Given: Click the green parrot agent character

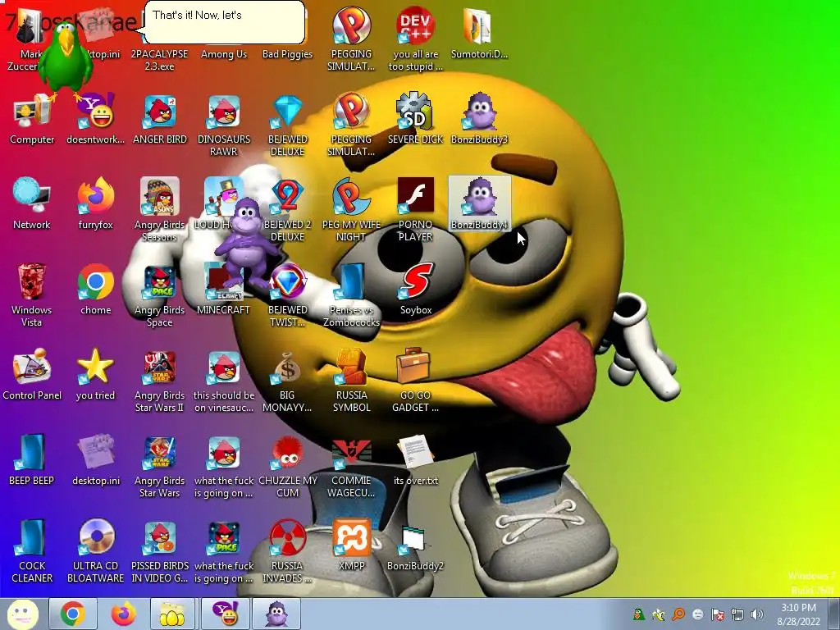Looking at the screenshot, I should (x=66, y=59).
